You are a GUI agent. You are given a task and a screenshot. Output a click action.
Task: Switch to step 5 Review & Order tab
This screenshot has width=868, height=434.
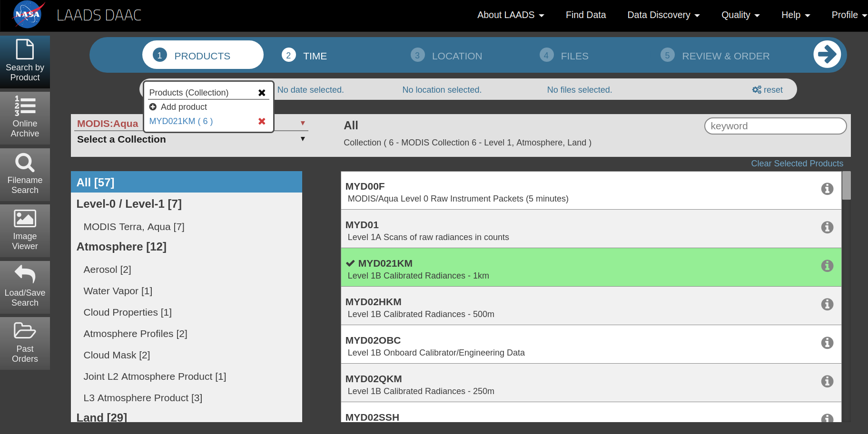point(715,56)
